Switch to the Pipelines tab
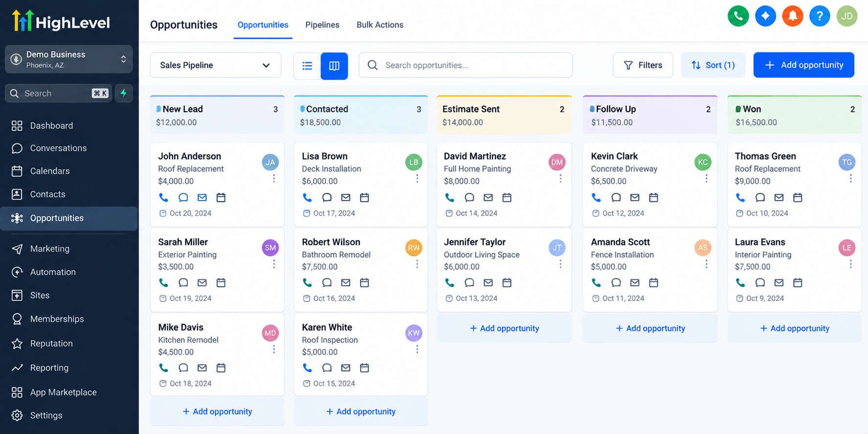The height and width of the screenshot is (434, 868). click(x=322, y=25)
